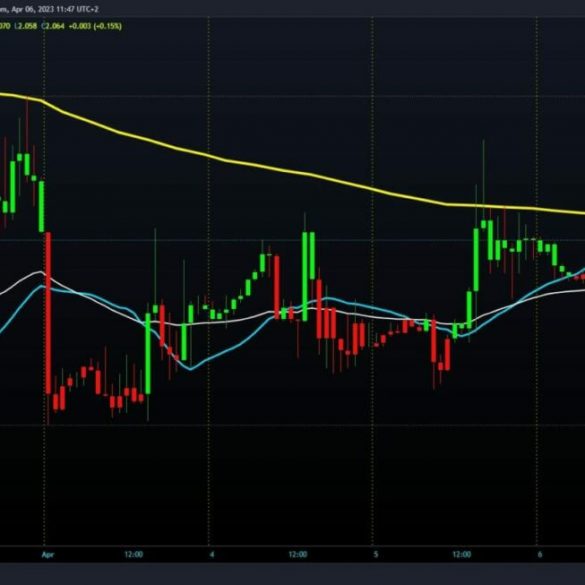The width and height of the screenshot is (585, 585).
Task: Click the 6 date label on time axis
Action: [x=540, y=554]
